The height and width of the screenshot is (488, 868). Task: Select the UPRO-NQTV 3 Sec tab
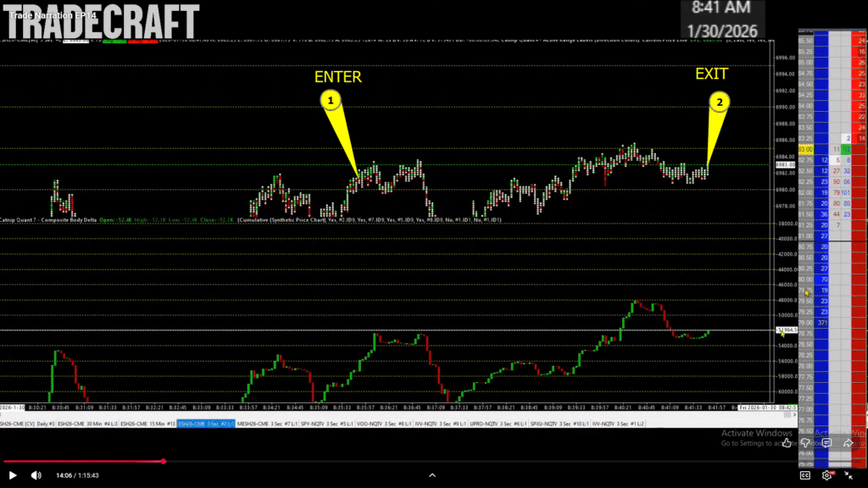(x=498, y=423)
